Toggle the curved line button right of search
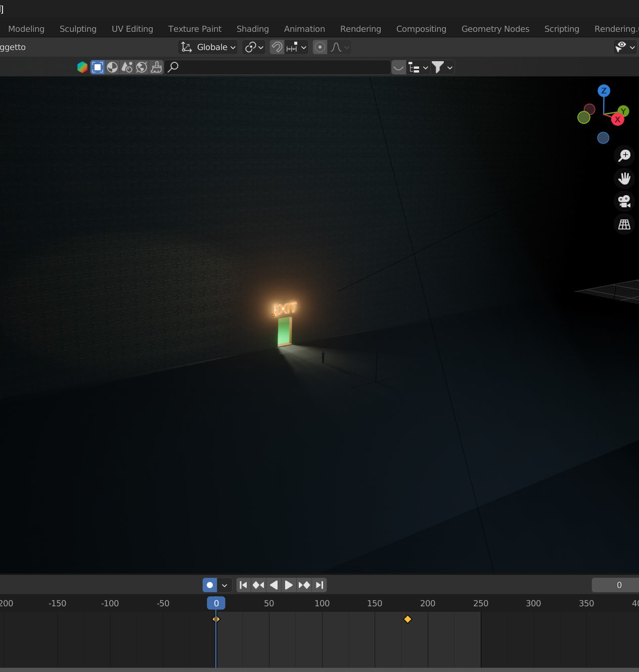The width and height of the screenshot is (639, 672). pyautogui.click(x=398, y=67)
